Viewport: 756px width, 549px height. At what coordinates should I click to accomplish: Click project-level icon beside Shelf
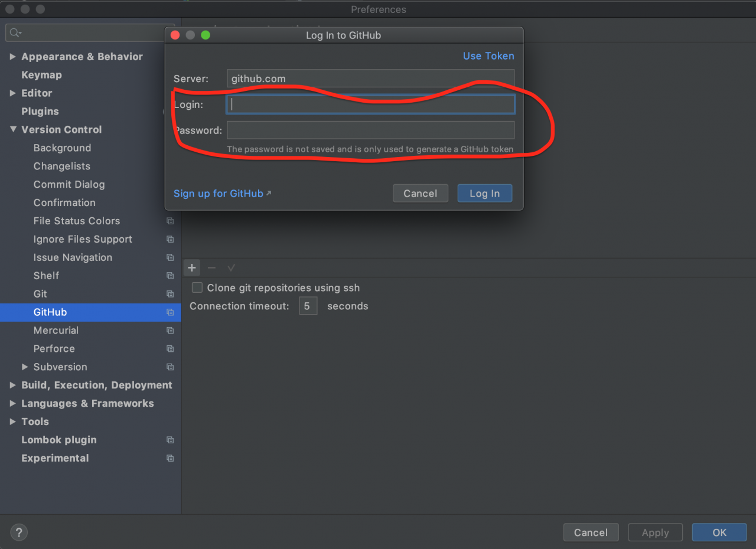[x=170, y=276]
